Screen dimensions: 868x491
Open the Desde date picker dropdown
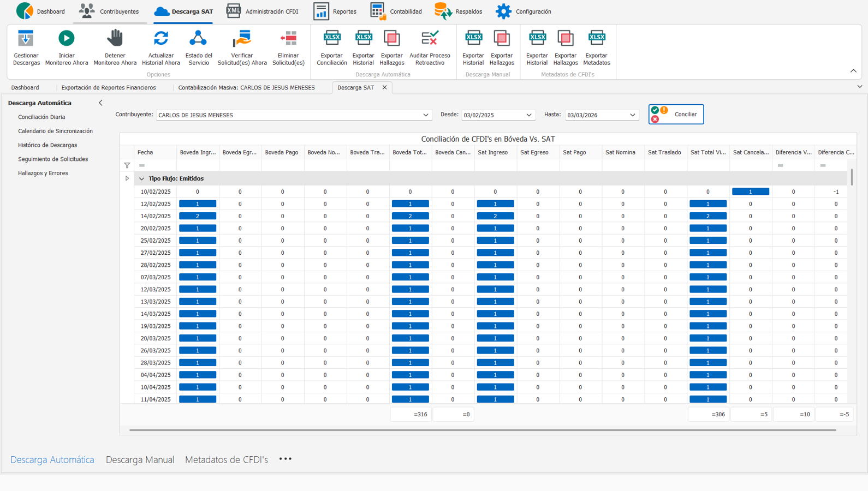[528, 115]
